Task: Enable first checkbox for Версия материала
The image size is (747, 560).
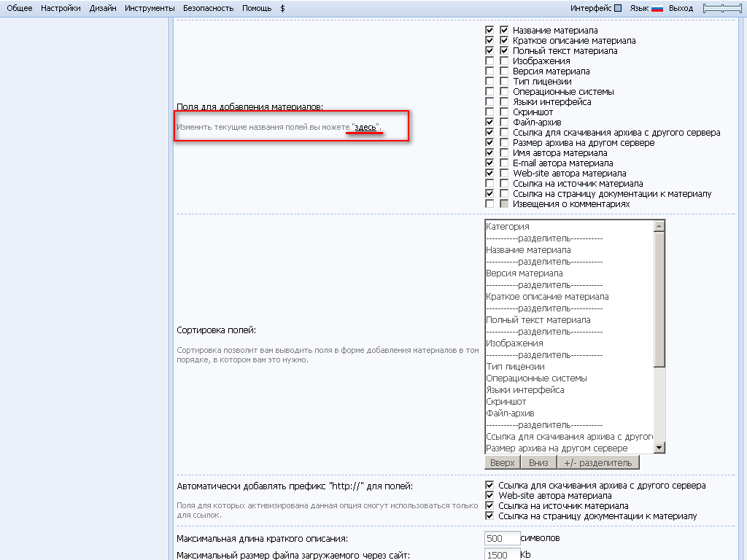Action: pos(489,71)
